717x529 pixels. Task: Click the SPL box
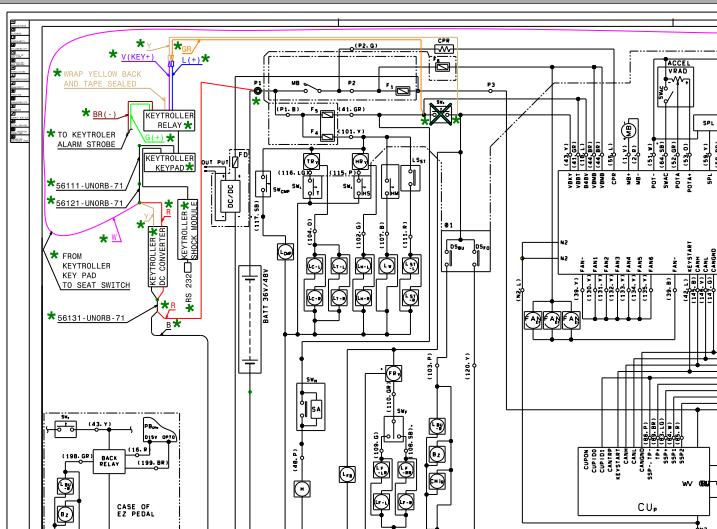click(x=707, y=123)
